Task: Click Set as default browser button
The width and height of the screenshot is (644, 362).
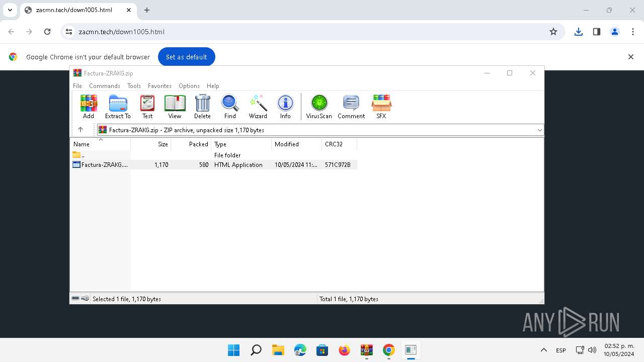Action: tap(187, 57)
